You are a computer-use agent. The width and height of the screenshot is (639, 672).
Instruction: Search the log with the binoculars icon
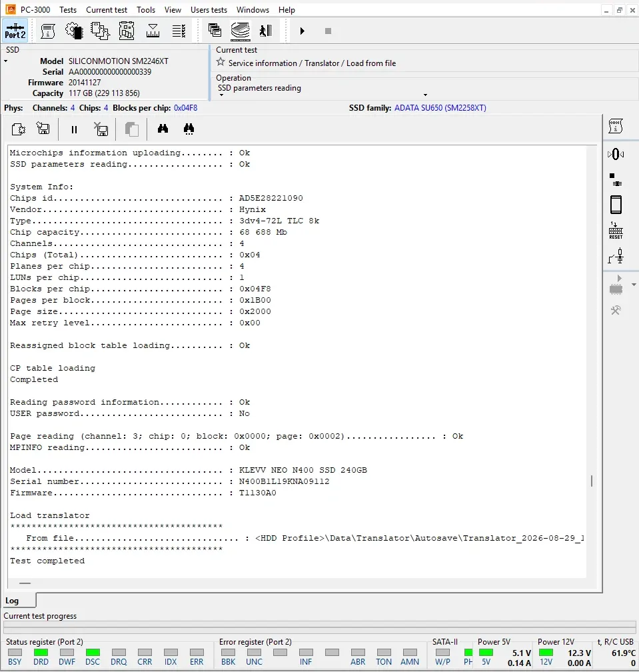pos(163,129)
